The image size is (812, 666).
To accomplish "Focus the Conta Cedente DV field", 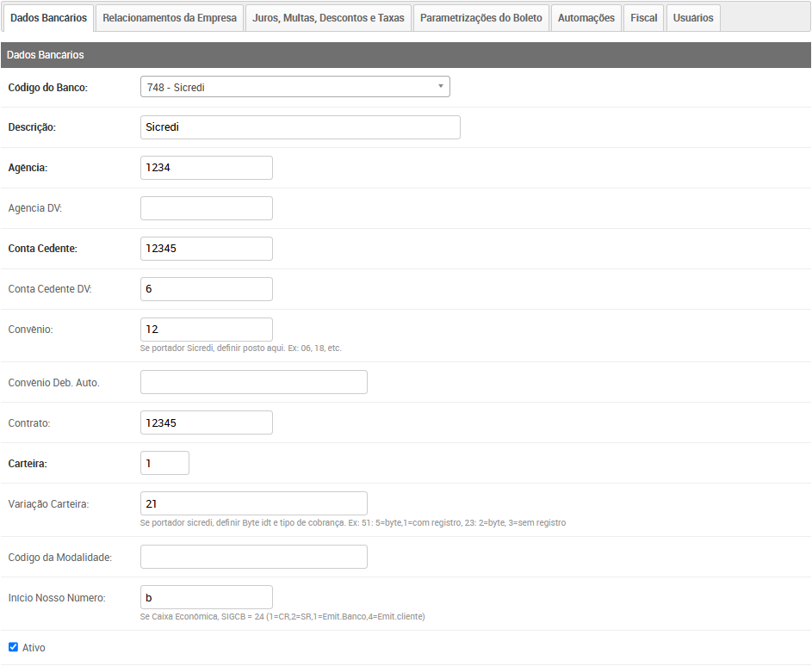I will (206, 289).
